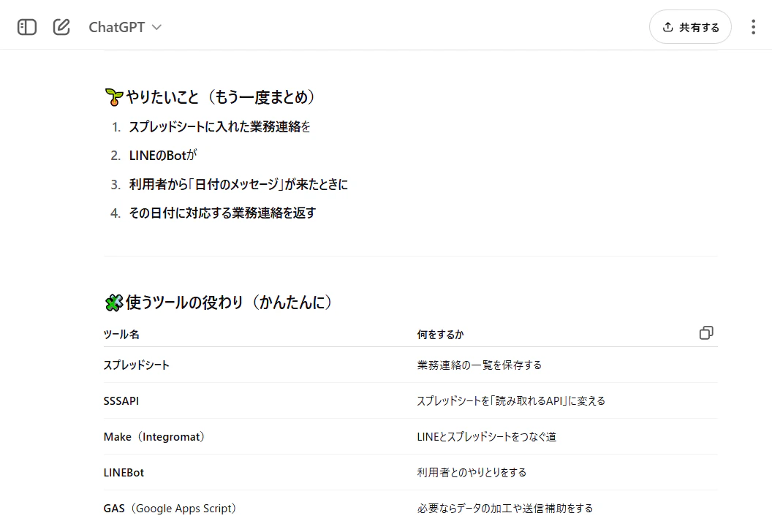Click the スプレッドシート table cell
772x532 pixels.
(x=137, y=365)
